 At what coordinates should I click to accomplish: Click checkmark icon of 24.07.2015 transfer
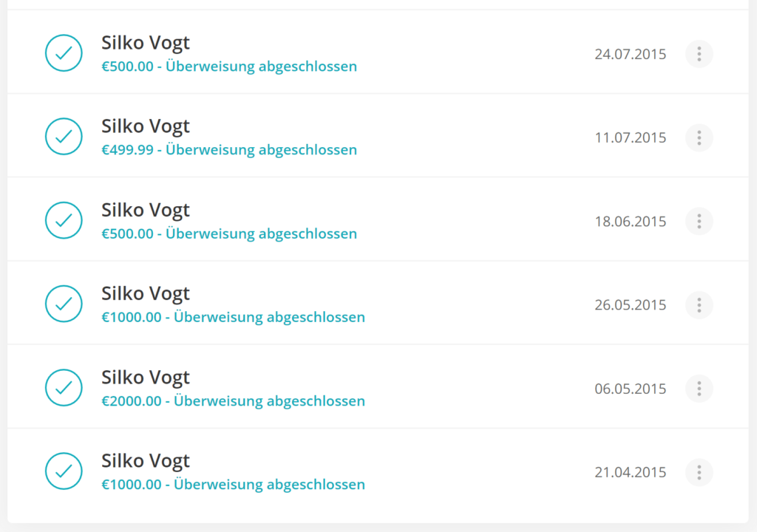click(64, 53)
